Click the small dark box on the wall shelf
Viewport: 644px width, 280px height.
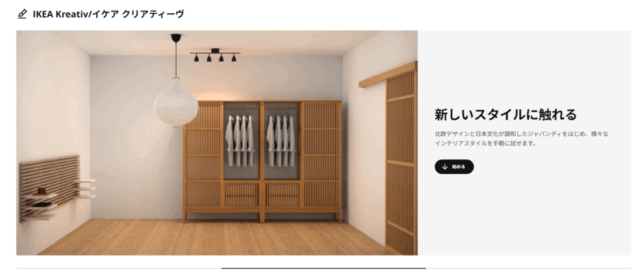[42, 191]
